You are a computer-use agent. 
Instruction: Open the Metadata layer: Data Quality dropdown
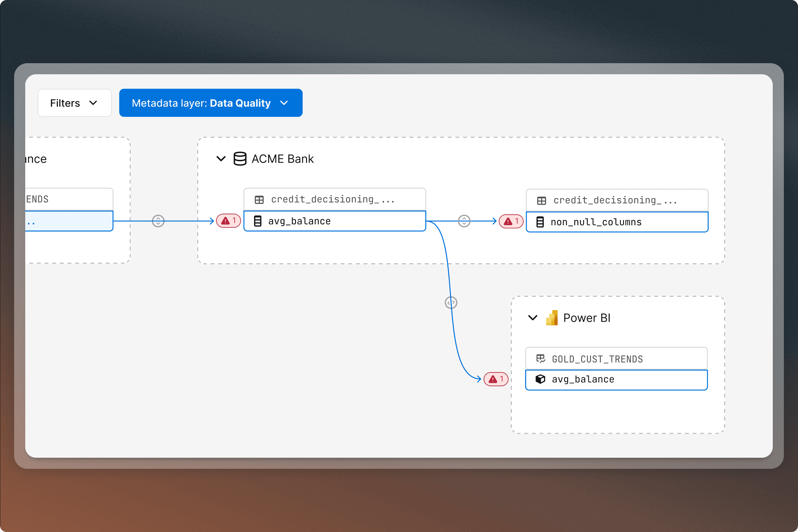pos(211,103)
